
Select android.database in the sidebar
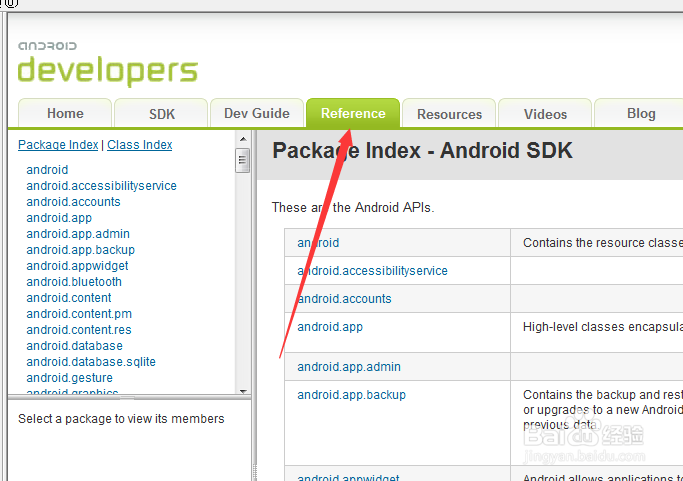(x=74, y=346)
